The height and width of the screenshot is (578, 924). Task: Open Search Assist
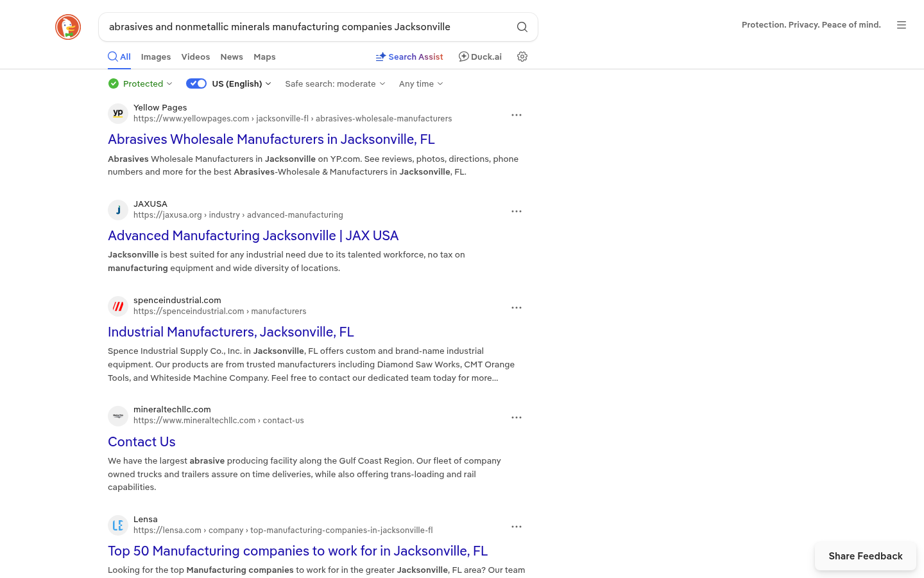coord(409,57)
